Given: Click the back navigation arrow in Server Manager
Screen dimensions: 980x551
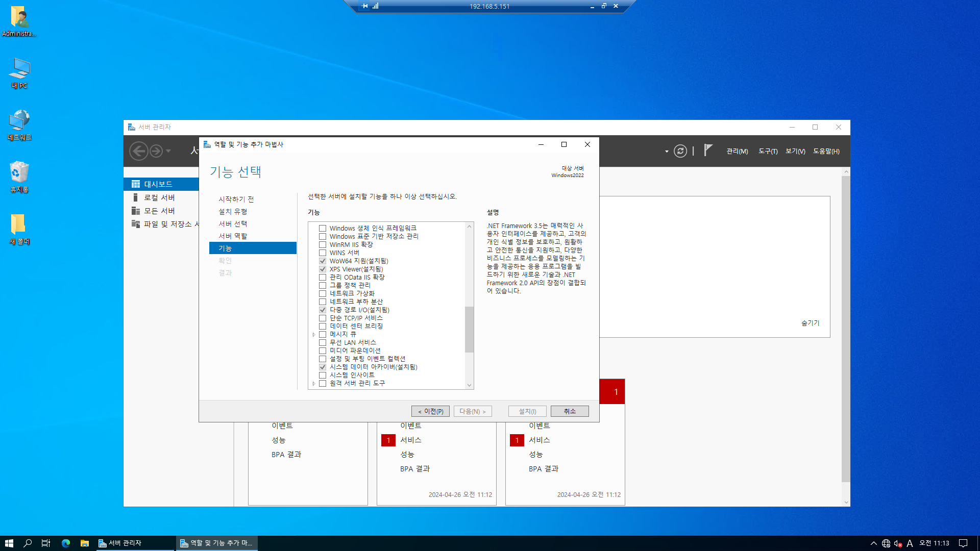Looking at the screenshot, I should click(x=138, y=151).
